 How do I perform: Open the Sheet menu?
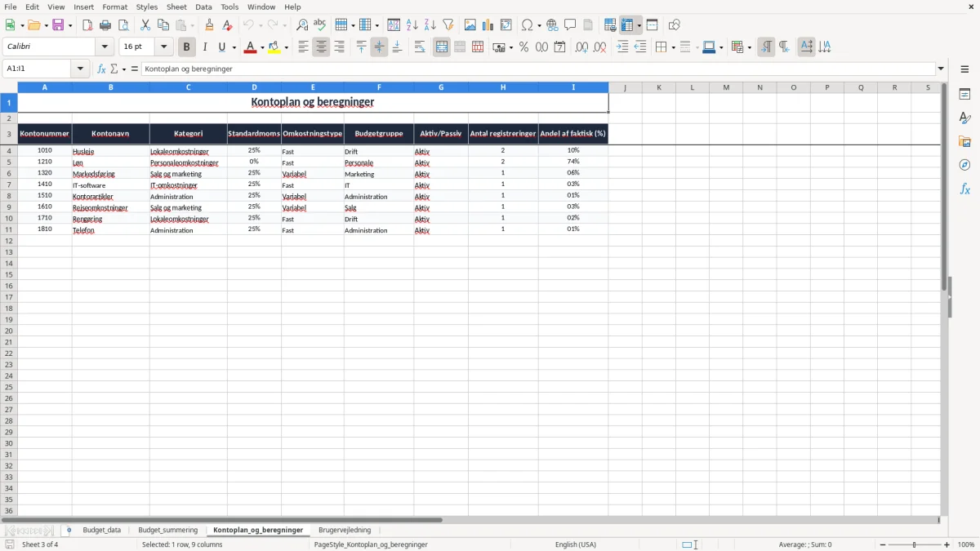coord(176,7)
